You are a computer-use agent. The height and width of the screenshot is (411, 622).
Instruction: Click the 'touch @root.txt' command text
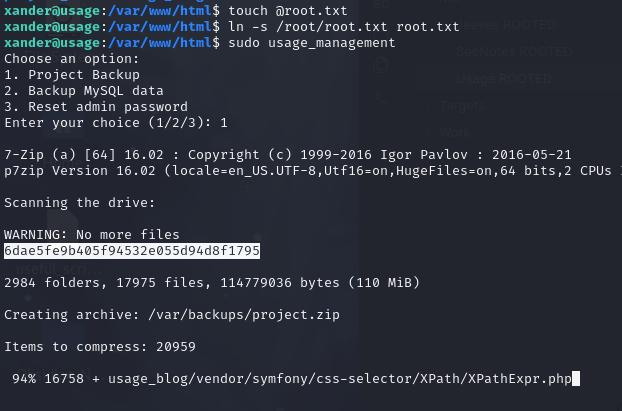pos(288,11)
